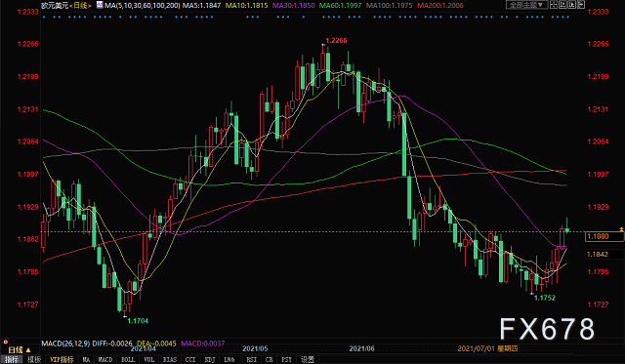The height and width of the screenshot is (364, 625).
Task: Click the small chart icon beside MA(5,10,30,60,100,200)
Action: (100, 5)
